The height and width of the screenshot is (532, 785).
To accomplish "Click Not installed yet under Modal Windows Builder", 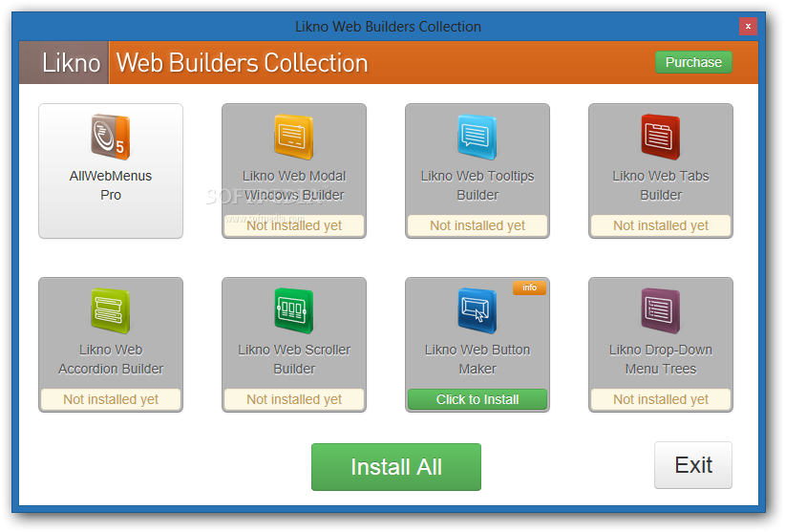I will [294, 225].
